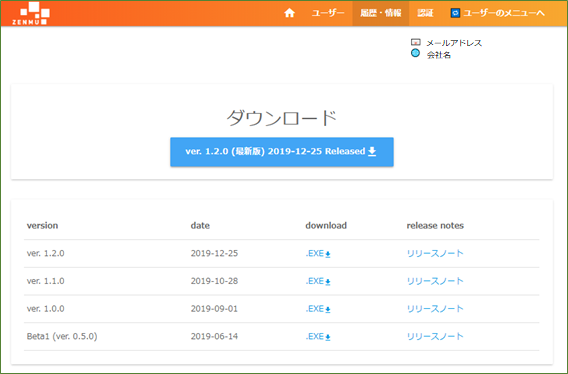Click date 2019-06-14

(214, 336)
